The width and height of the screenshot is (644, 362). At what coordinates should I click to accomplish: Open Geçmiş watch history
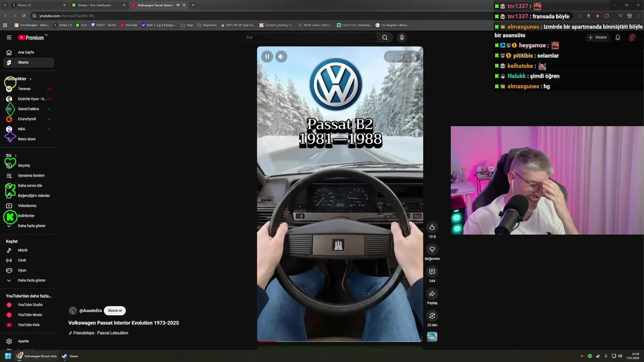(28, 165)
